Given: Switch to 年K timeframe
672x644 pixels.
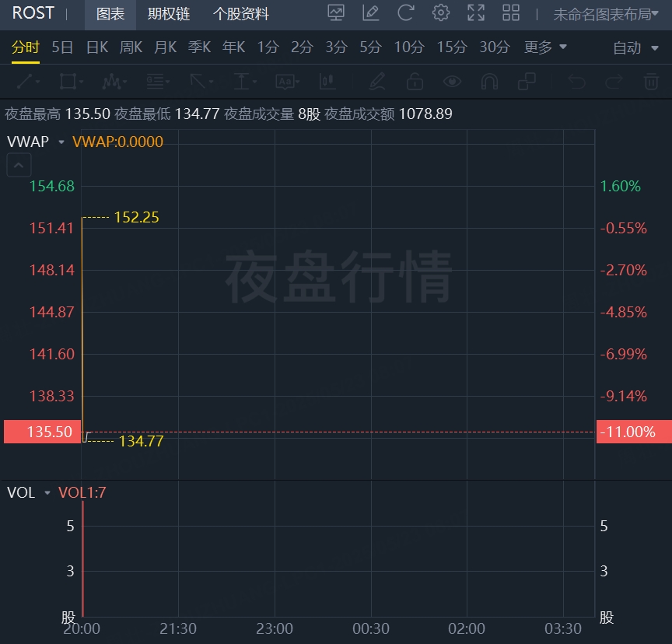Looking at the screenshot, I should coord(233,47).
